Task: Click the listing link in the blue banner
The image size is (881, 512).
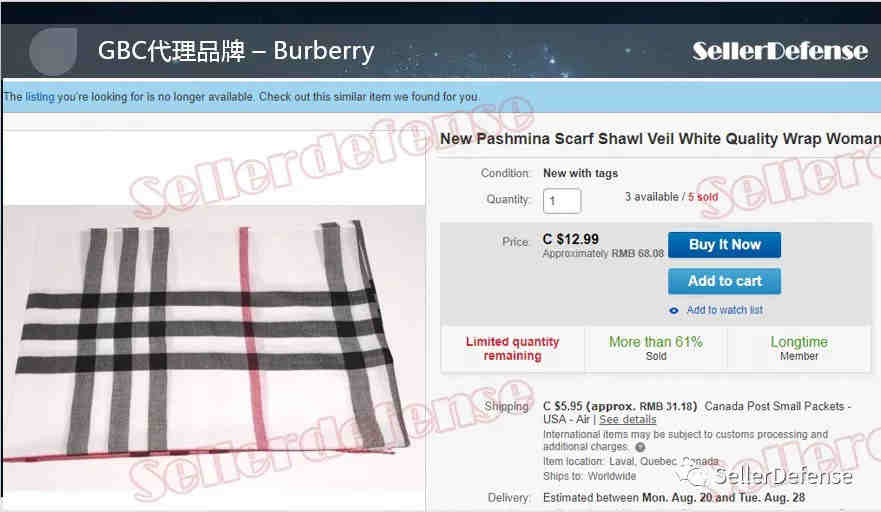Action: click(x=40, y=97)
